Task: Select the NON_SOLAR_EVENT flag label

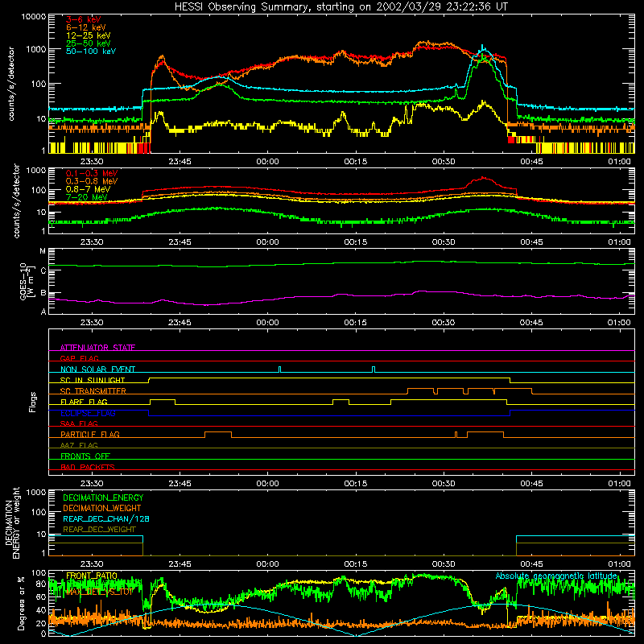Action: tap(97, 369)
